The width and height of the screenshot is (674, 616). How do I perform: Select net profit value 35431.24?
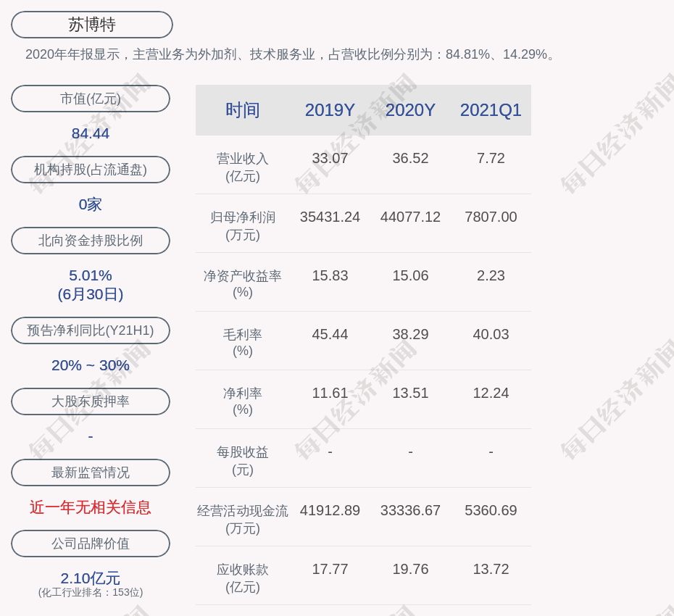click(330, 217)
